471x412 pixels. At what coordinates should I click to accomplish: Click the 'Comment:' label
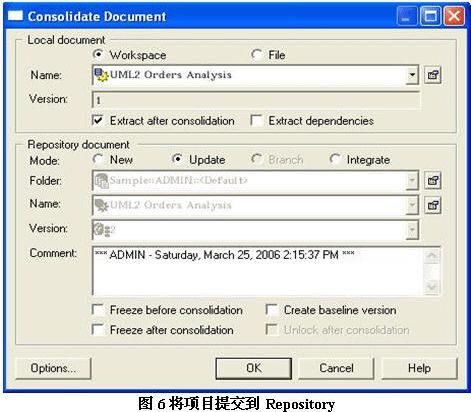53,253
